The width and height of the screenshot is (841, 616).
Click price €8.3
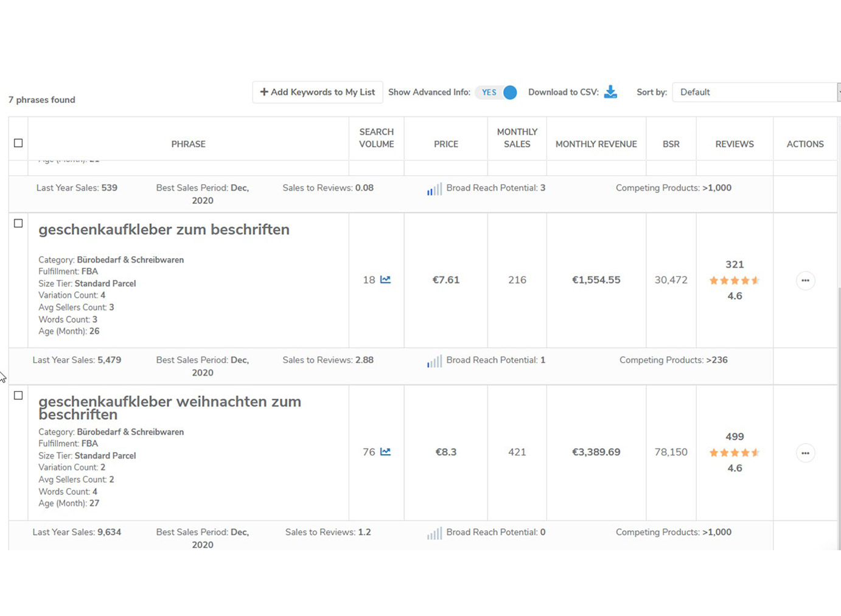(446, 452)
